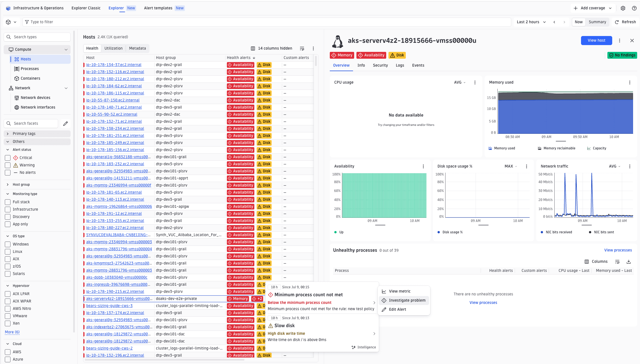The height and width of the screenshot is (364, 640).
Task: Open the settings gear icon
Action: 623,8
